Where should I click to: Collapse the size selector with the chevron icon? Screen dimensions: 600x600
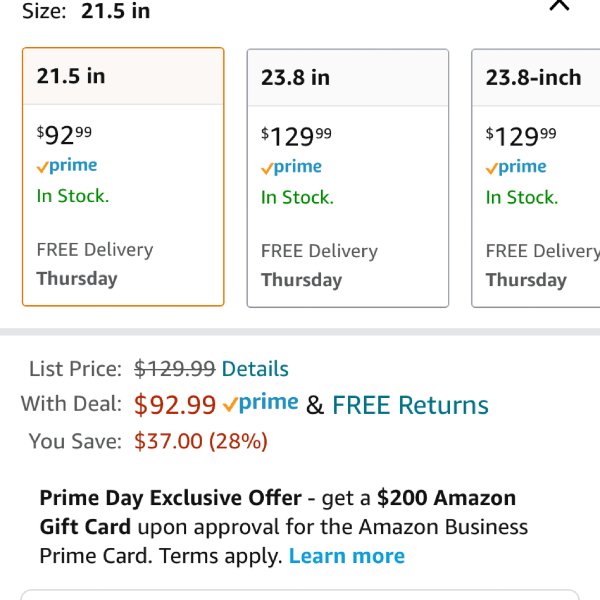[559, 5]
